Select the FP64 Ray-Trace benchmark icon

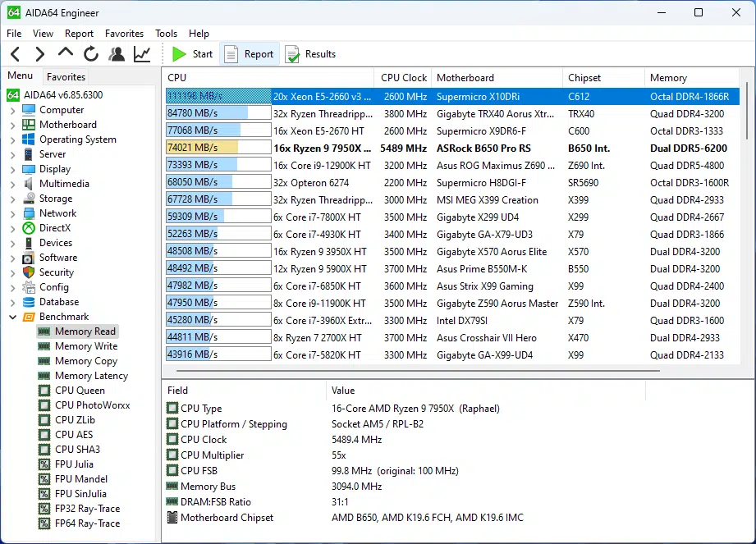click(x=44, y=523)
